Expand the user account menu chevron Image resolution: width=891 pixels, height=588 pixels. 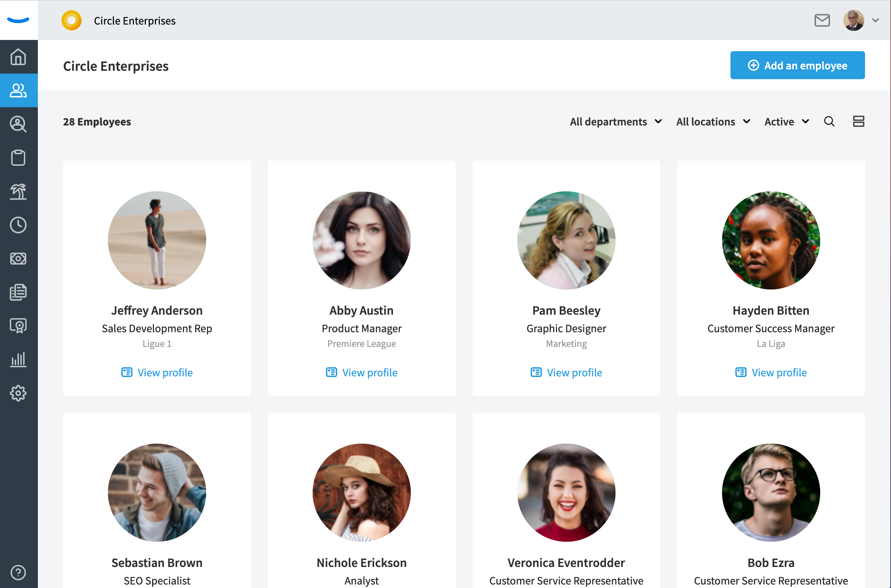pos(875,20)
